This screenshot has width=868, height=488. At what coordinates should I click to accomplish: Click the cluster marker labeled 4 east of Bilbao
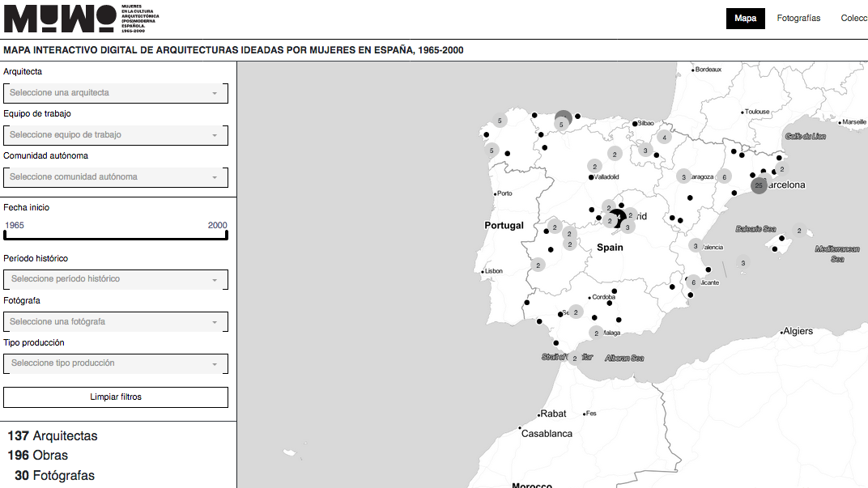click(665, 137)
